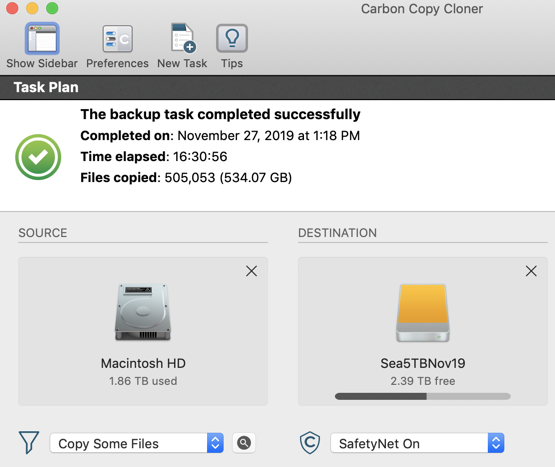The image size is (555, 467).
Task: Click the SafetyNet shield icon
Action: (x=310, y=443)
